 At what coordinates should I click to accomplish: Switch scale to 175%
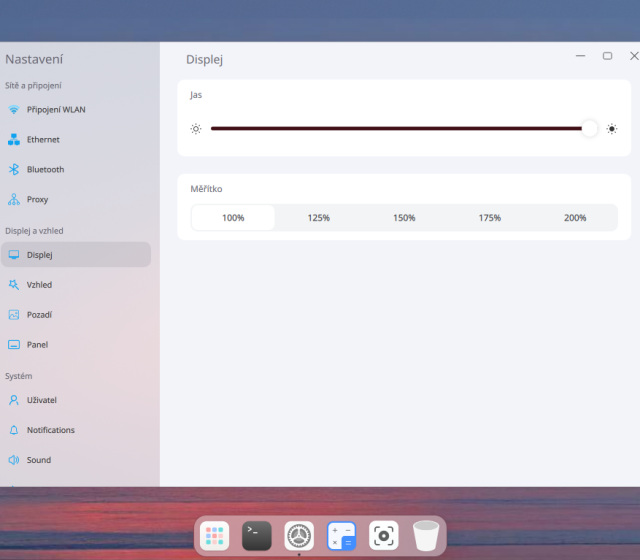[x=490, y=218]
